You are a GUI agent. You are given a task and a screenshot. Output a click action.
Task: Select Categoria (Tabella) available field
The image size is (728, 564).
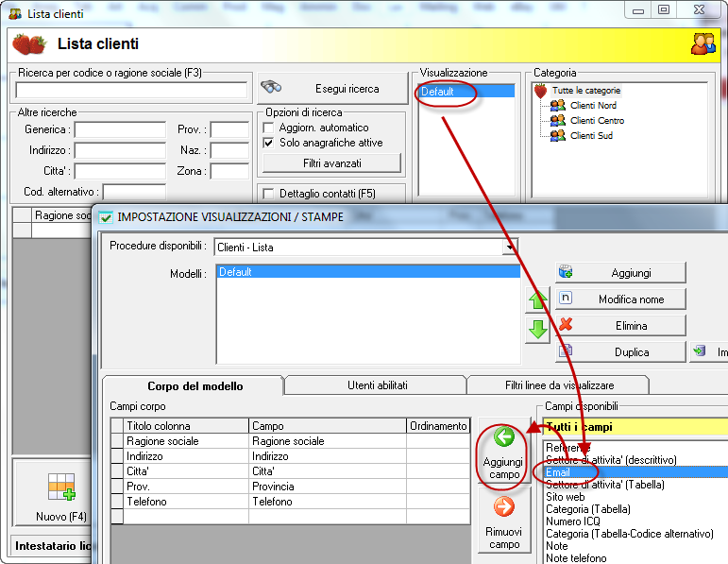588,509
